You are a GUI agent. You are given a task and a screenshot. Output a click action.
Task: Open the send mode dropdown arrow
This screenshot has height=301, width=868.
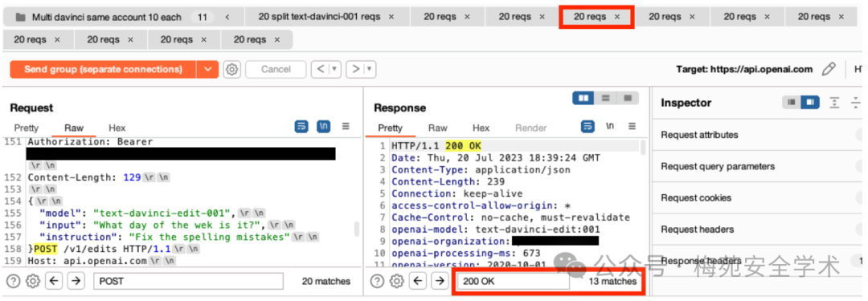(x=207, y=69)
